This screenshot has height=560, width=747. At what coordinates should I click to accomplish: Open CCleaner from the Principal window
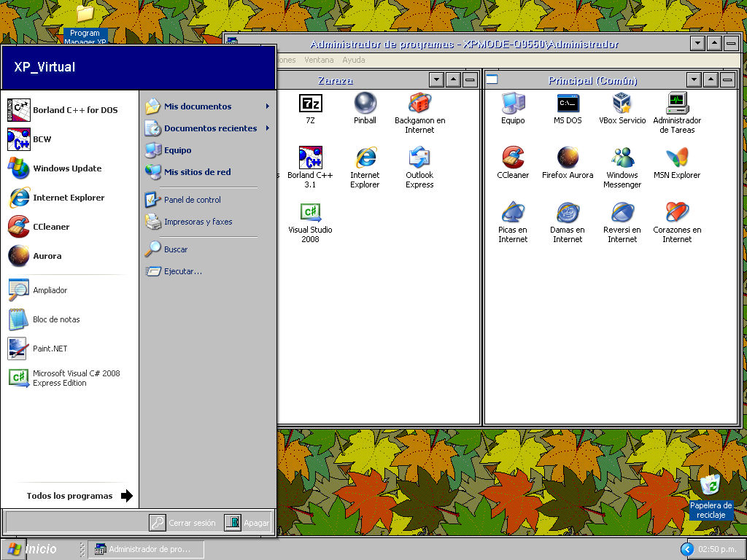pyautogui.click(x=513, y=157)
